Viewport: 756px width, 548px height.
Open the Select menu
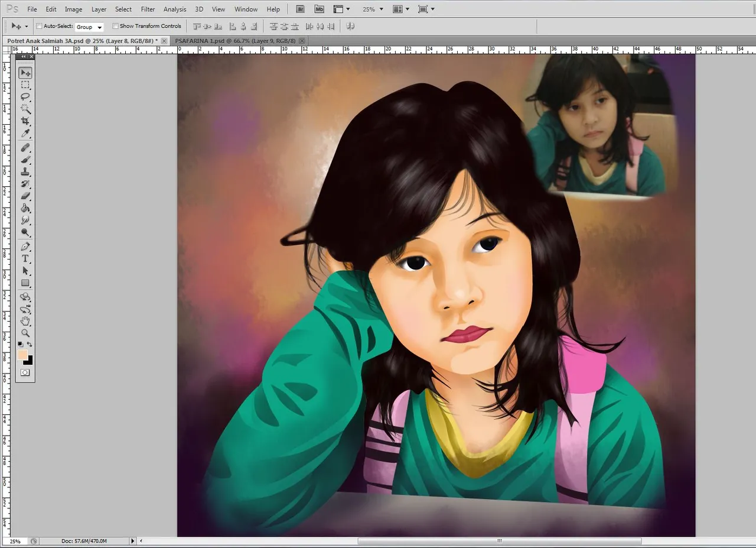123,9
